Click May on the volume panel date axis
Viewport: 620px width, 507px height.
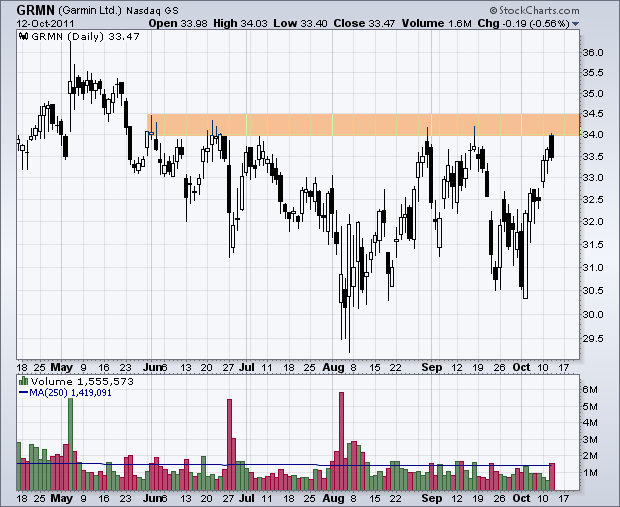coord(62,498)
